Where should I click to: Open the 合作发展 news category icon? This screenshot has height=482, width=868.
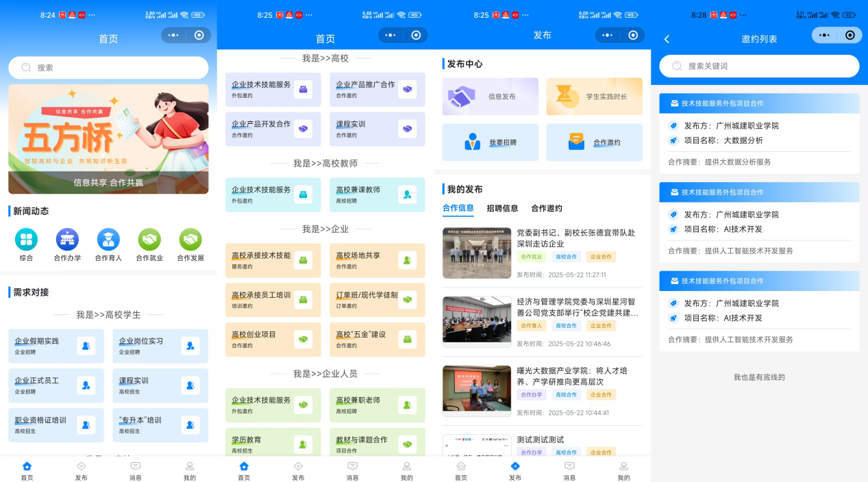[190, 240]
